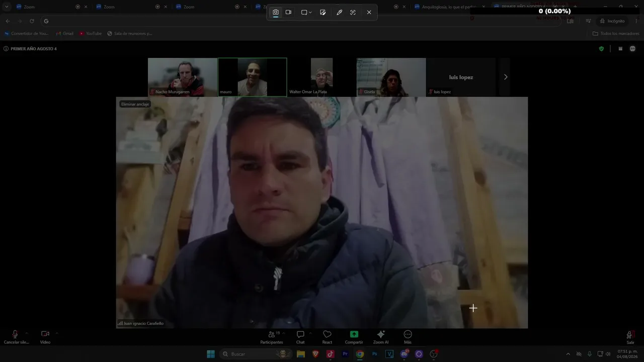Select Nacho Murugarren's video thumbnail
Viewport: 644px width, 362px height.
(183, 77)
